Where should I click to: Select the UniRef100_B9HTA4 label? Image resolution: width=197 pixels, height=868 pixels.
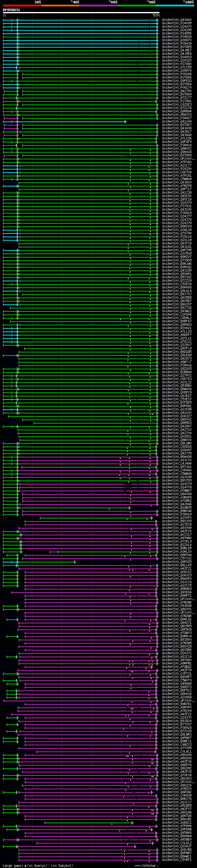point(177,555)
